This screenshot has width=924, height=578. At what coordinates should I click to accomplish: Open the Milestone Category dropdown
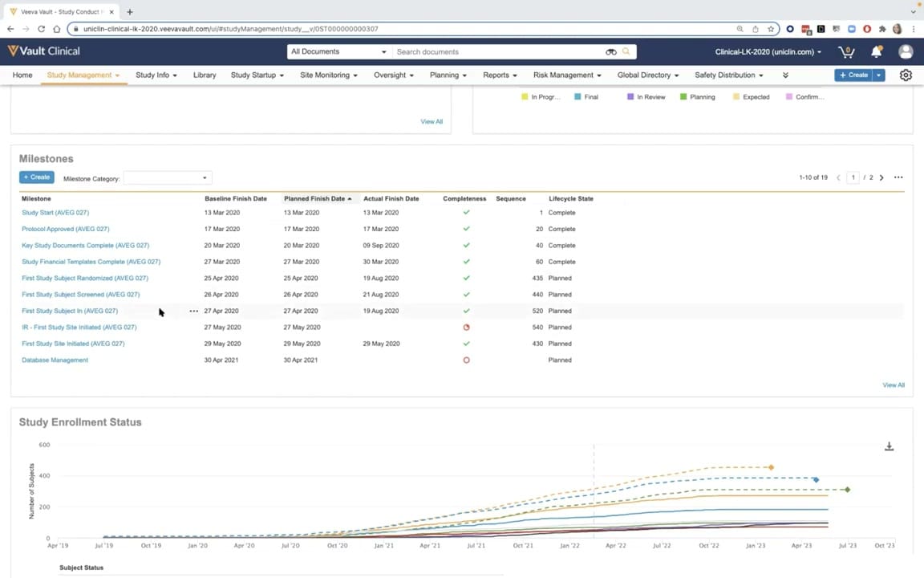click(x=168, y=178)
